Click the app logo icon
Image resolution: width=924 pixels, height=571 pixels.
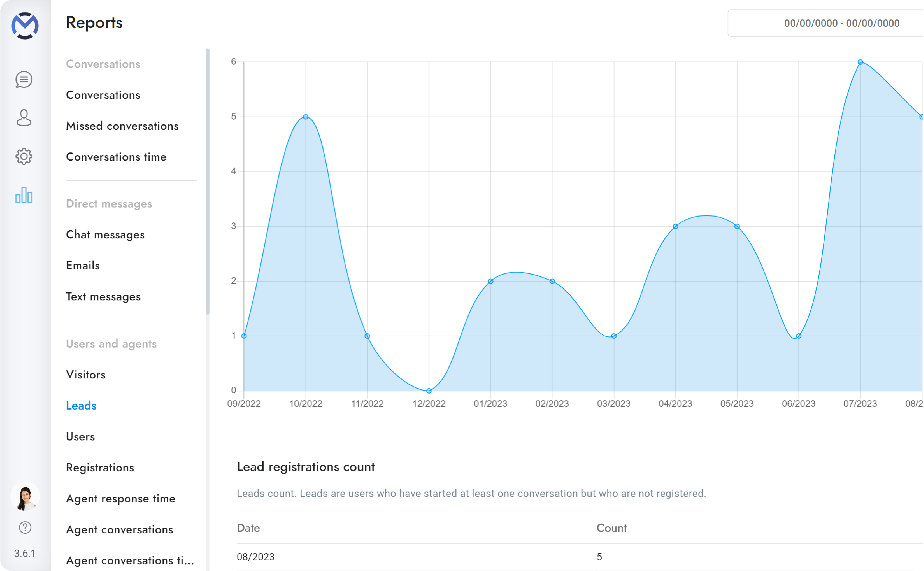click(25, 26)
